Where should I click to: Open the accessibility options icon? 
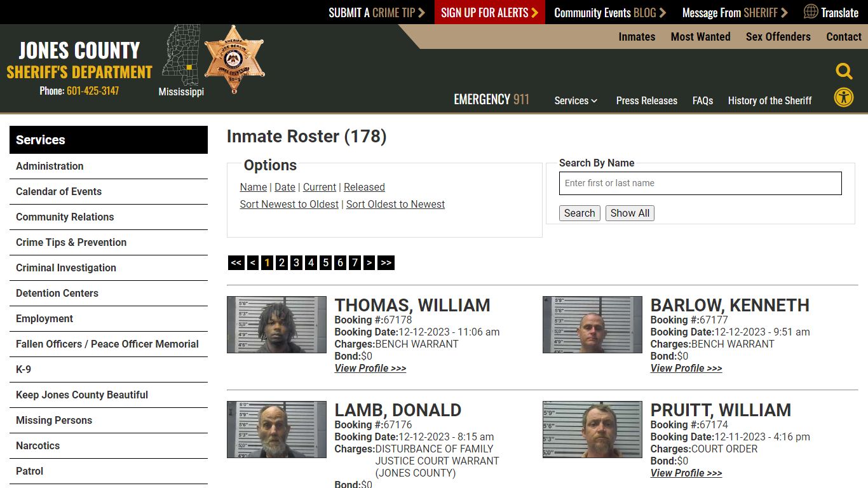844,98
